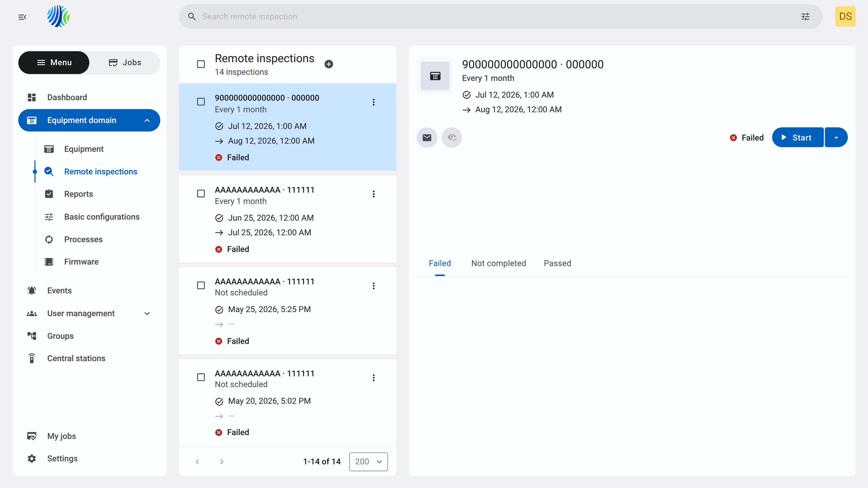Open Dashboard from sidebar
Viewport: 868px width, 488px height.
[89, 97]
